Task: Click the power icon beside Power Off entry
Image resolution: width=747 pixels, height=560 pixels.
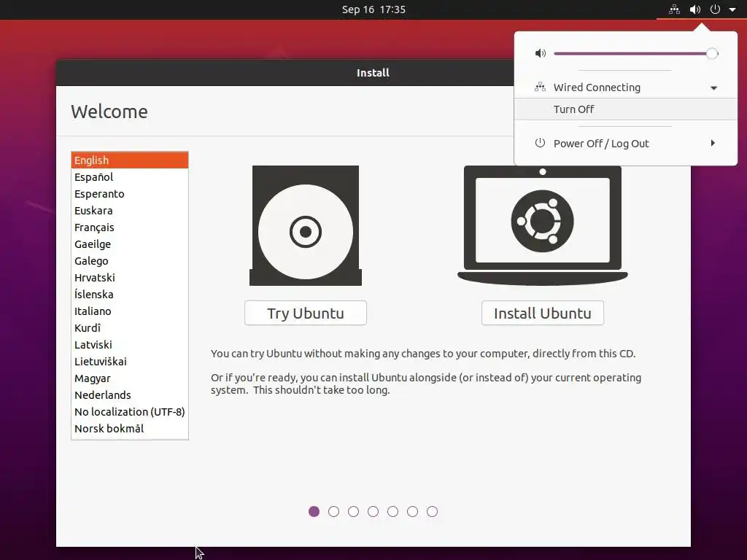Action: click(540, 143)
